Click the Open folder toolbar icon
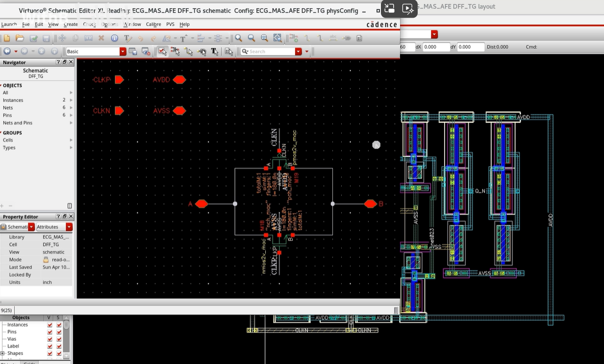604x364 pixels. coord(20,38)
